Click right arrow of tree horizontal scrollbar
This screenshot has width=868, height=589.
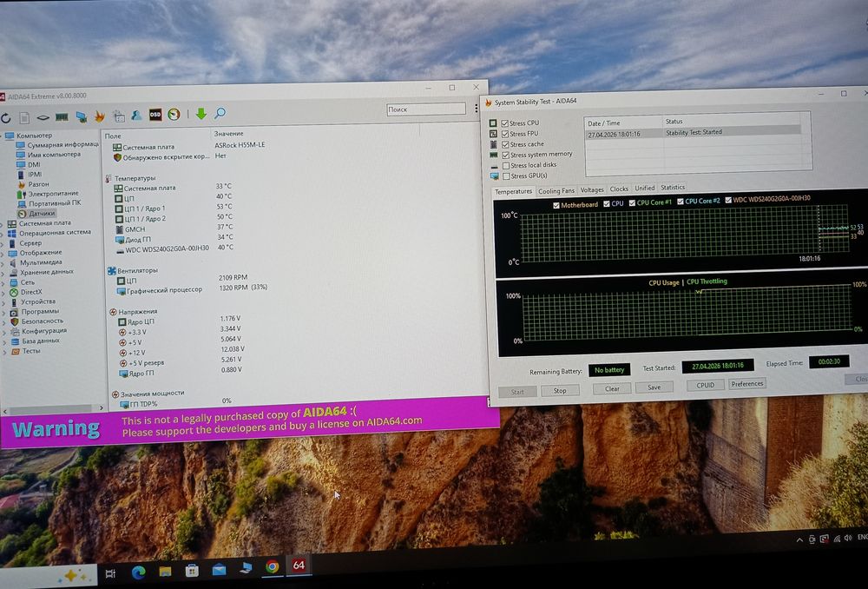[102, 407]
